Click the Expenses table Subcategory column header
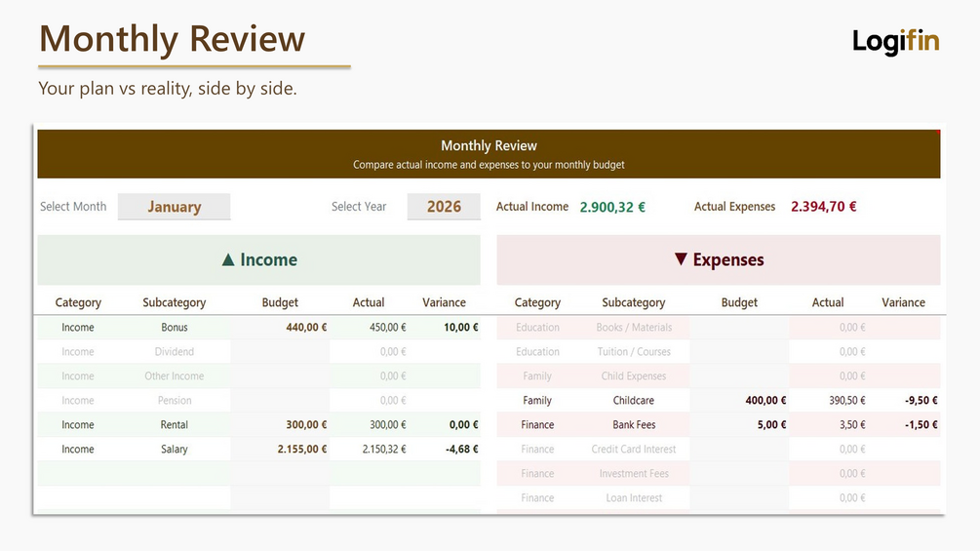980x551 pixels. click(634, 302)
